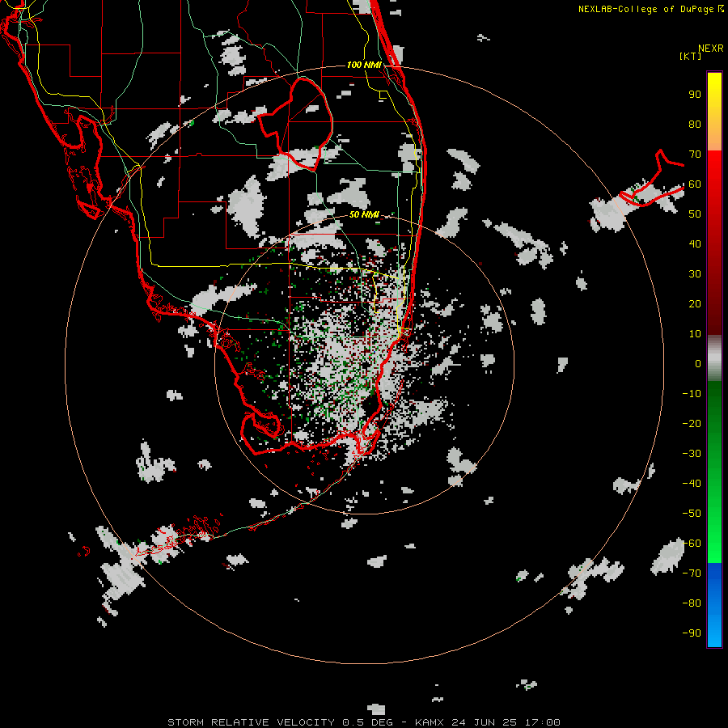The image size is (728, 728).
Task: Click the positive 60 knot scale label
Action: [x=695, y=184]
